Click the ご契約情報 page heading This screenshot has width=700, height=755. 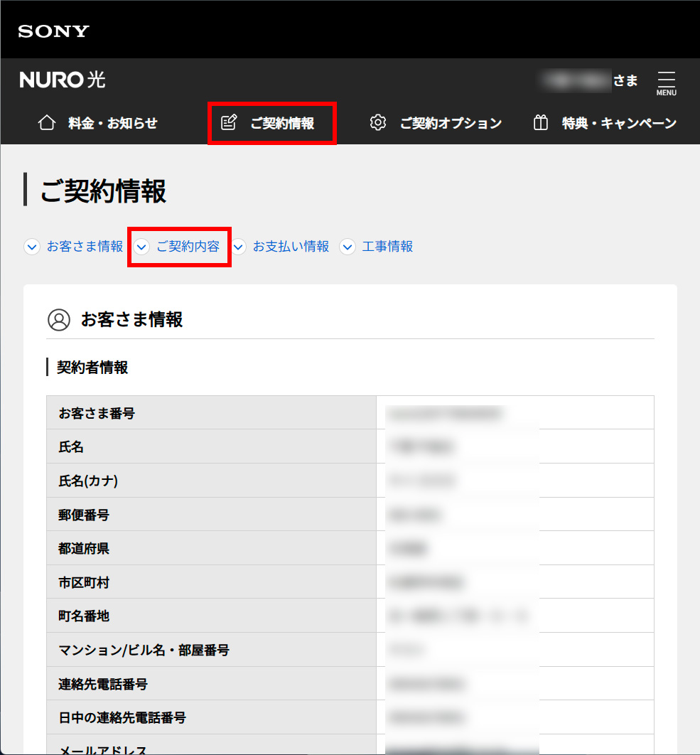point(104,191)
